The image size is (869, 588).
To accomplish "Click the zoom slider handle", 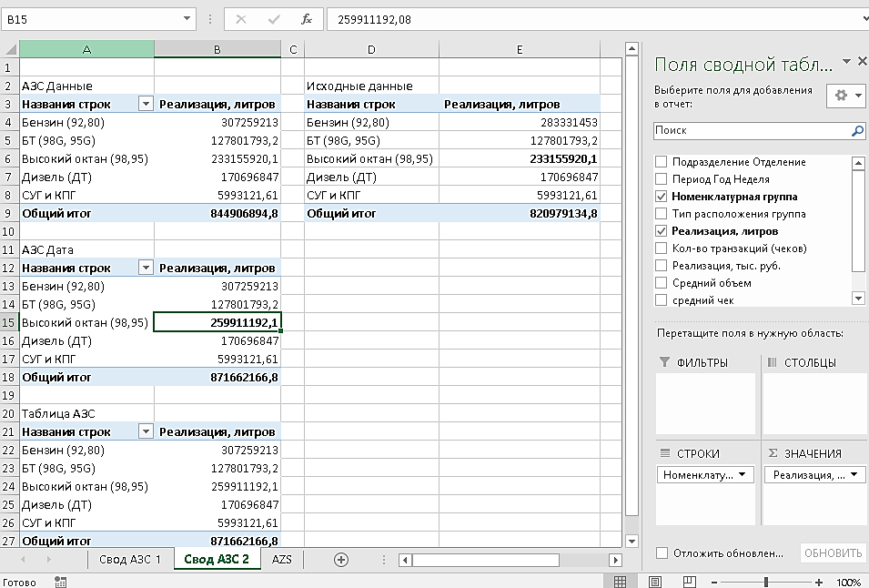I will [766, 582].
